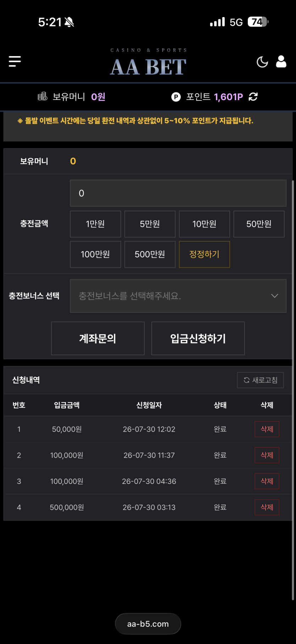Add 500만원 to the charge amount
The height and width of the screenshot is (644, 296).
150,254
